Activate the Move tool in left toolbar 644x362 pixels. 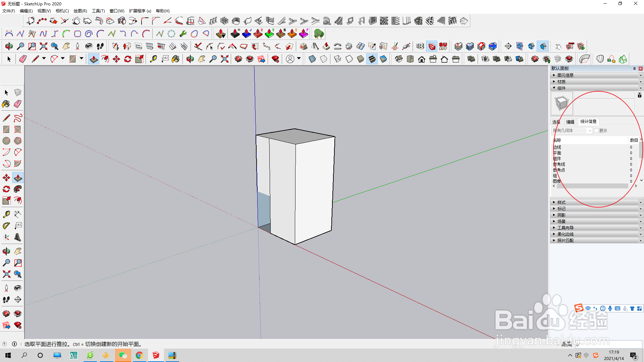pos(6,178)
